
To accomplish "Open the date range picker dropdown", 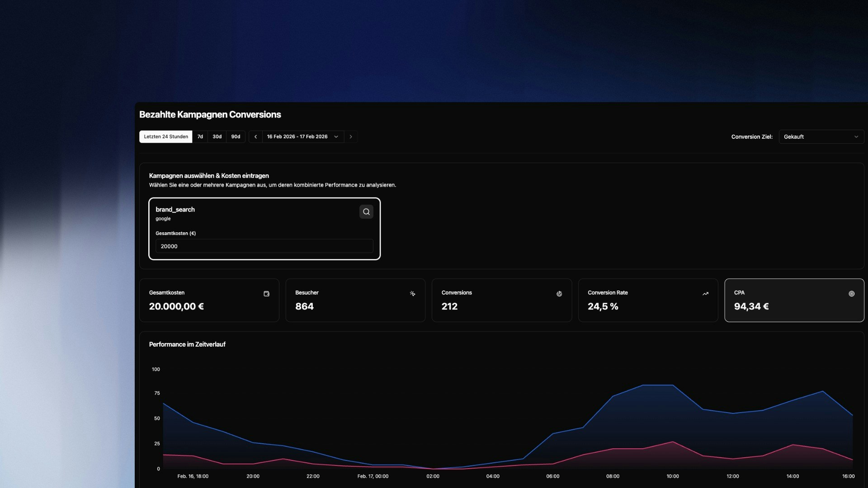I will 302,136.
